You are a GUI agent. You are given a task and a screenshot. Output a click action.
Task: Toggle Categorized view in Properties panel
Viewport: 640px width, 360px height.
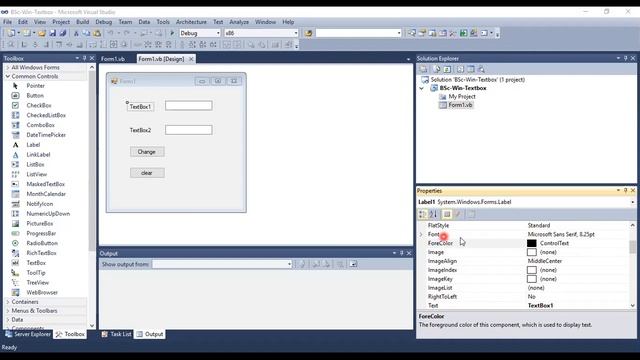(x=422, y=214)
